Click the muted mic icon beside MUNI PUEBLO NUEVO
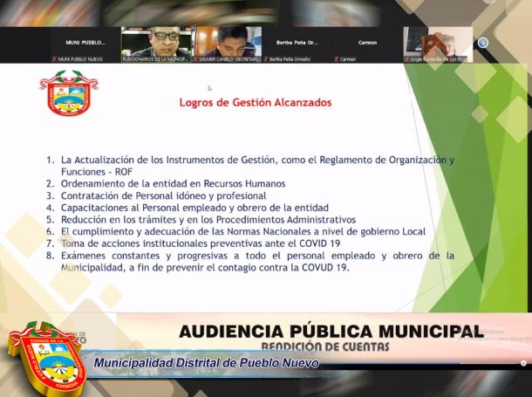532x397 pixels. (55, 59)
